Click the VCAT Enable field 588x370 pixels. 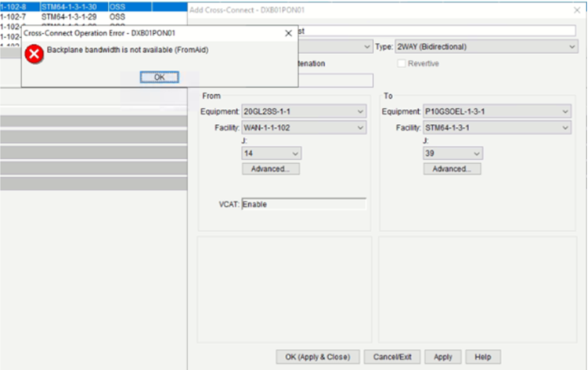[x=303, y=204]
